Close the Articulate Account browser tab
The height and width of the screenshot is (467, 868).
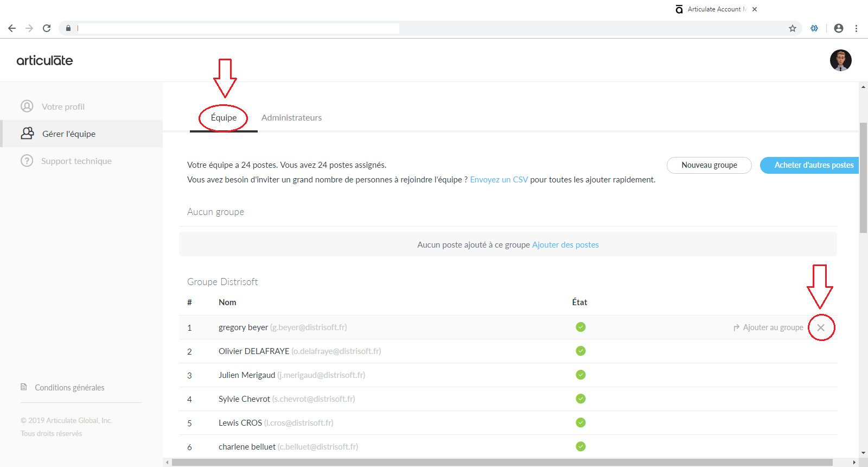click(755, 9)
